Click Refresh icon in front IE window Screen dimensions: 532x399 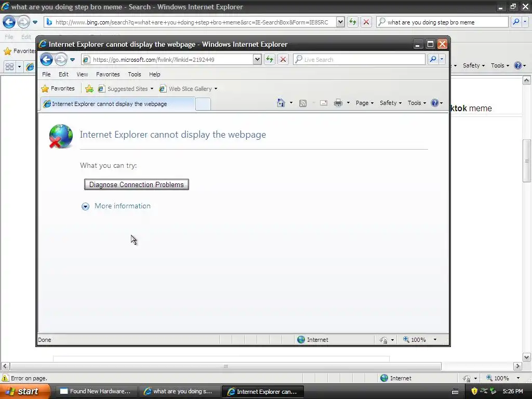tap(270, 60)
